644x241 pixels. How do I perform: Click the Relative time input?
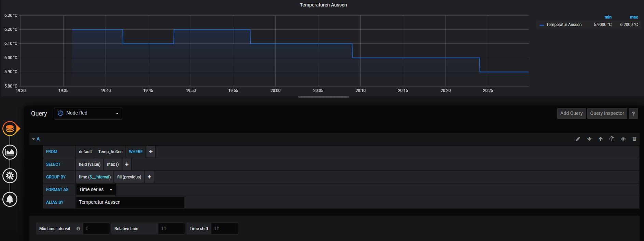(x=172, y=229)
